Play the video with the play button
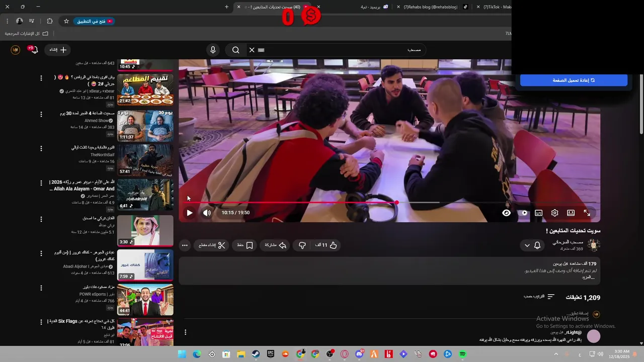Screen dimensions: 644x362 pos(189,213)
